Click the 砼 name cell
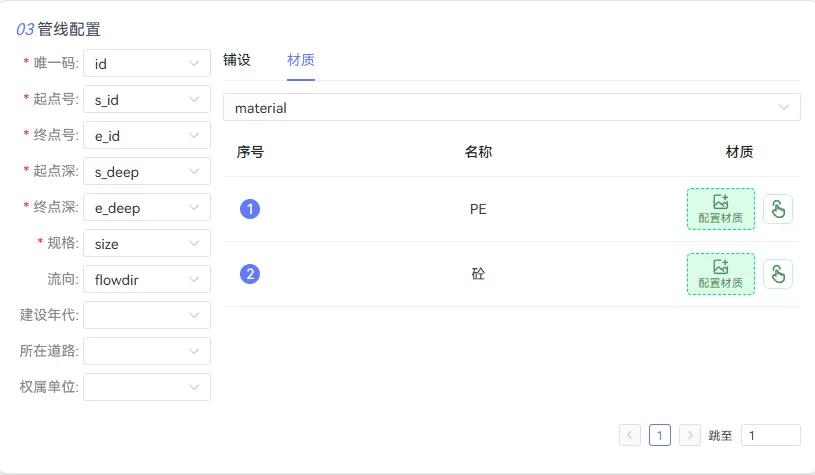Image resolution: width=815 pixels, height=475 pixels. coord(478,274)
